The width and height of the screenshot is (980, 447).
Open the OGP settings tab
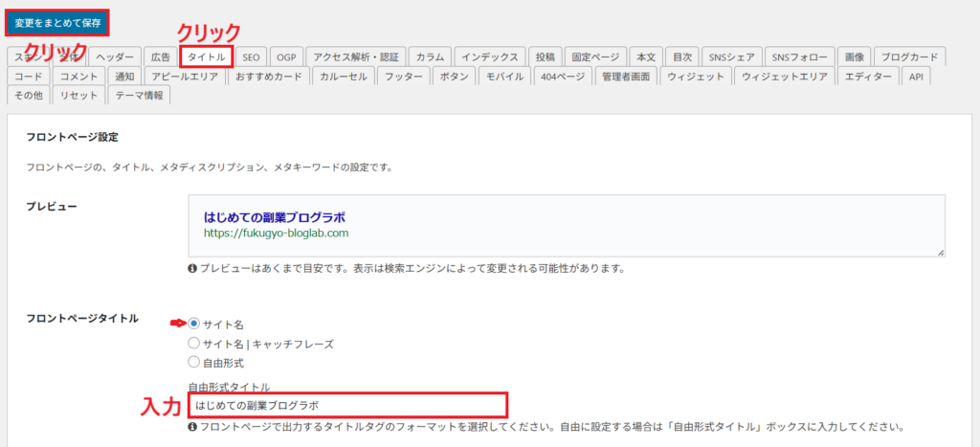click(286, 57)
